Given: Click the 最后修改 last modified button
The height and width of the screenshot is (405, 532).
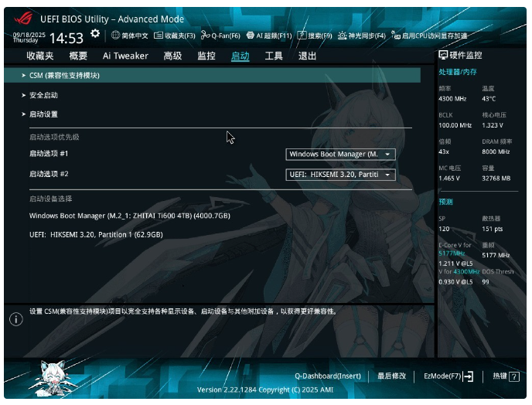Looking at the screenshot, I should (392, 376).
